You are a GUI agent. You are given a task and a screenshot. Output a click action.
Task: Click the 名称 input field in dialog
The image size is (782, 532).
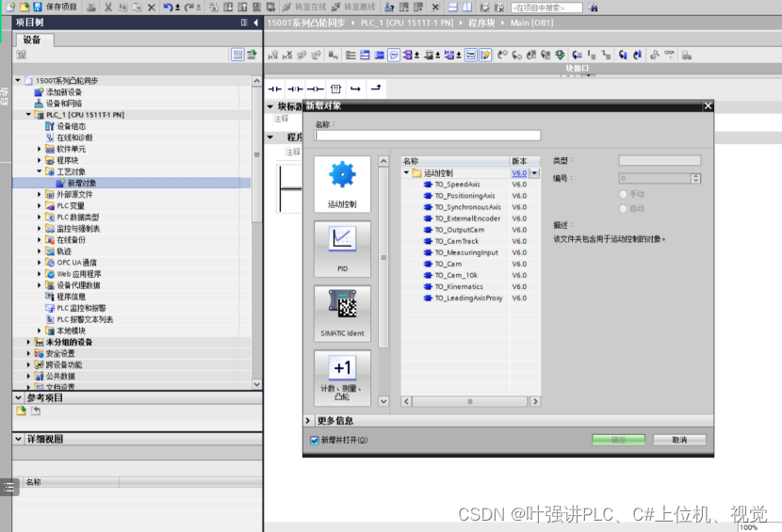click(428, 136)
